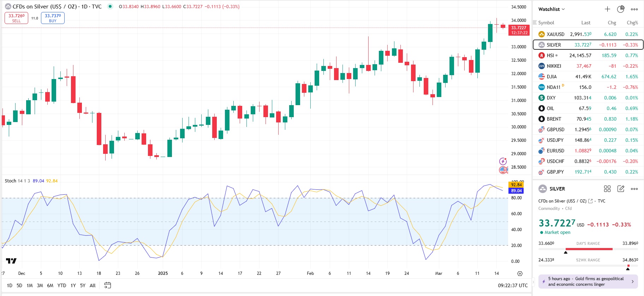This screenshot has height=296, width=644.
Task: Expand the Watchlist dropdown
Action: (x=551, y=9)
